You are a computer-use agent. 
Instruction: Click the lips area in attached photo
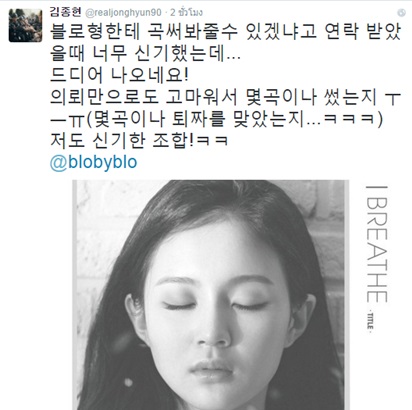click(211, 369)
